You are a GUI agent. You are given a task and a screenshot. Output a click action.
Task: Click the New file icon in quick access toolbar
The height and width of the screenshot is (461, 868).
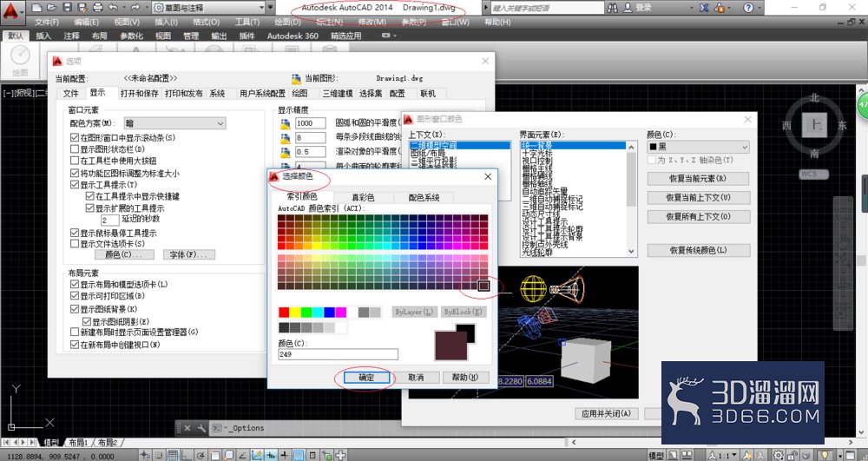[x=36, y=8]
